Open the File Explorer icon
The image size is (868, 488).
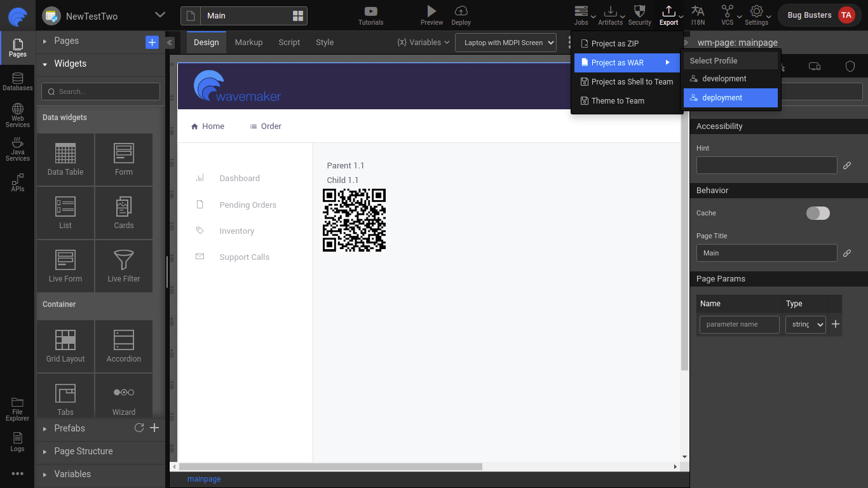(17, 409)
